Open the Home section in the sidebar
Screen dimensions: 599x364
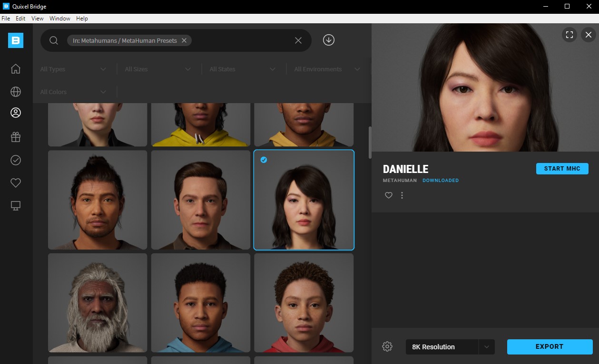(x=16, y=69)
